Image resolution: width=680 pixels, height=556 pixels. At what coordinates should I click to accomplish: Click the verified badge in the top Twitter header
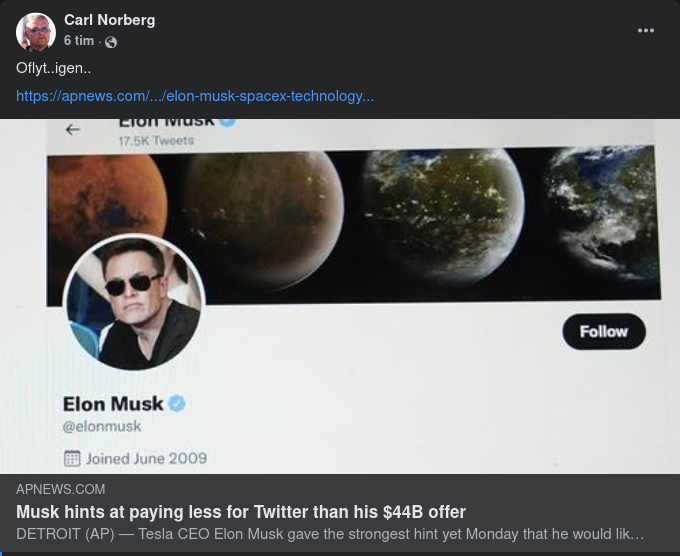[x=227, y=122]
